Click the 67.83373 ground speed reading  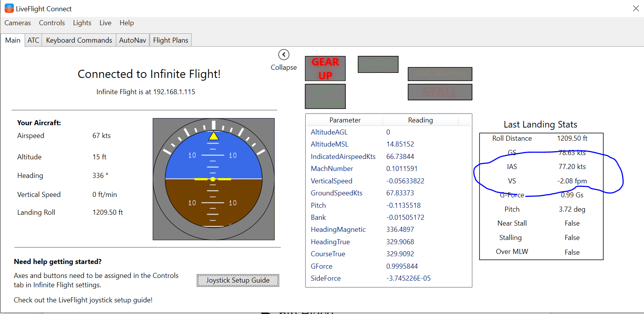pyautogui.click(x=400, y=193)
